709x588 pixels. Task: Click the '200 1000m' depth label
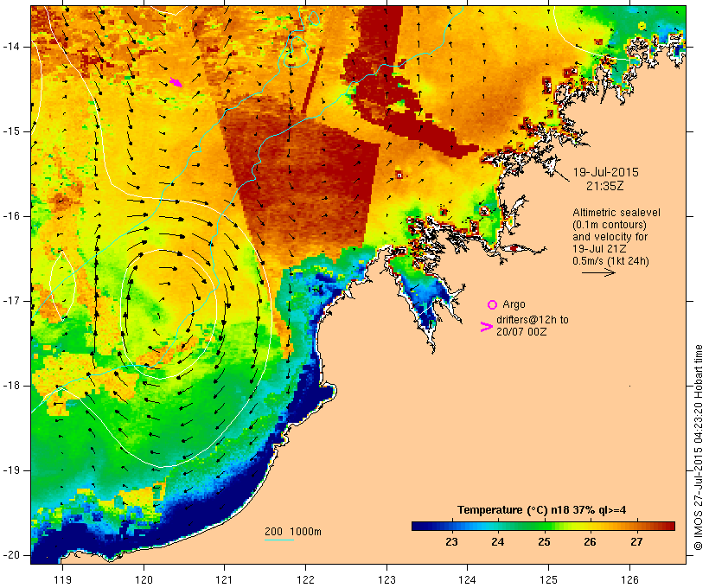(x=293, y=532)
